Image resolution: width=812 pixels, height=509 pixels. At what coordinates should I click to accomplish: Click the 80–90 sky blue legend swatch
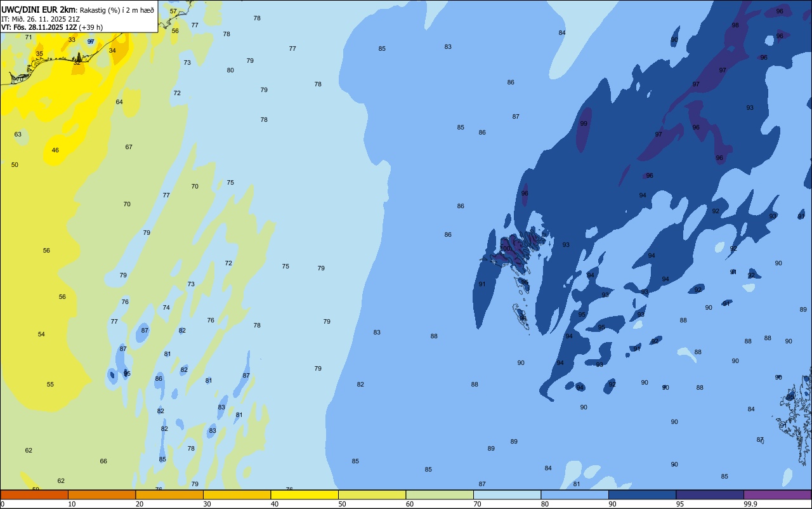coord(575,494)
